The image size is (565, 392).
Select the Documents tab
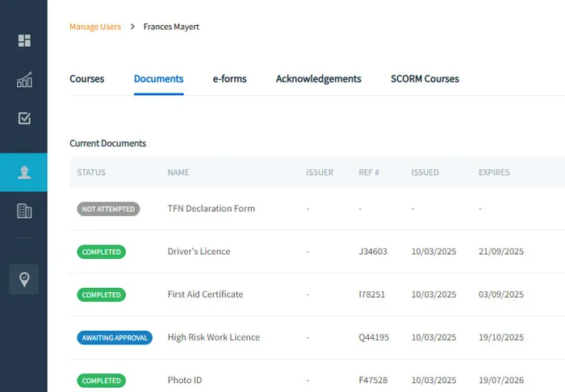pos(158,79)
